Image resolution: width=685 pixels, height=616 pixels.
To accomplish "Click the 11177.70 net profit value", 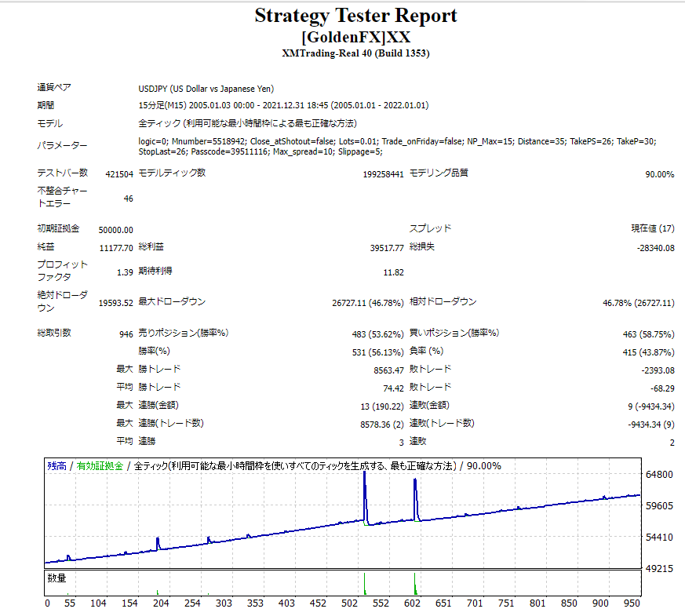I will tap(116, 248).
